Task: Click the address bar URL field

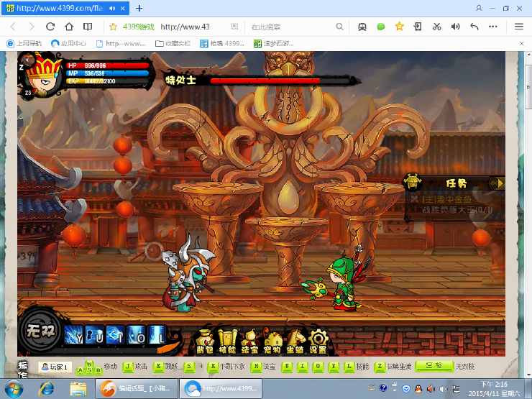Action: click(185, 27)
